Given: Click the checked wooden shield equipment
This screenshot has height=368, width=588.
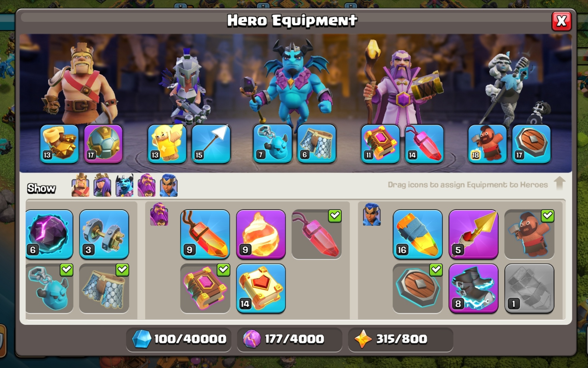Looking at the screenshot, I should (418, 289).
